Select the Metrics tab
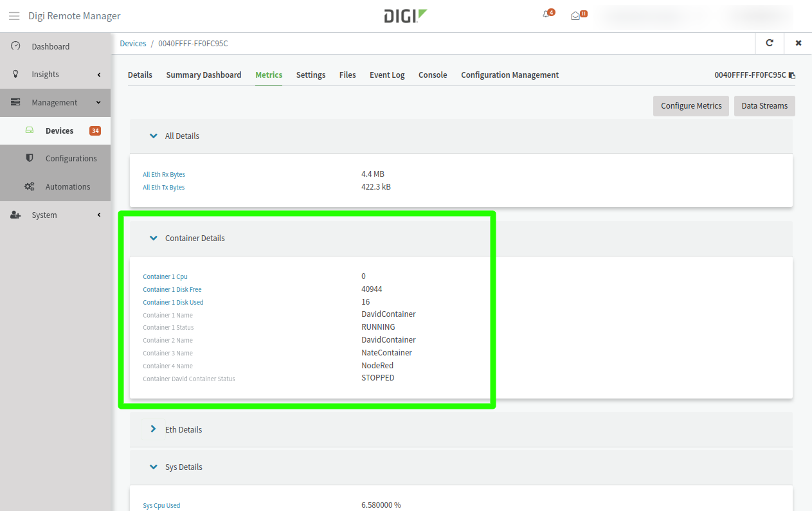This screenshot has height=511, width=812. (269, 75)
